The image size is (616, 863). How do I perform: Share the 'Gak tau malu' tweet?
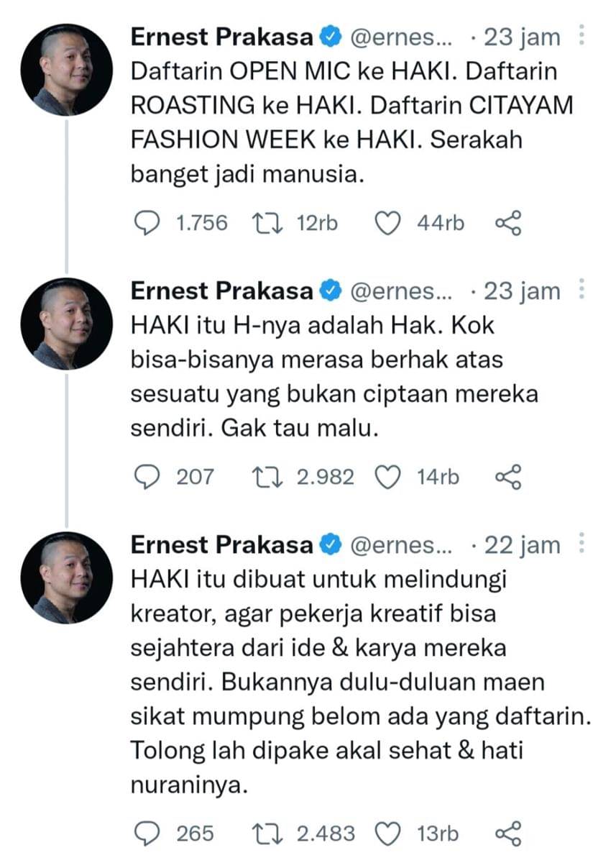[508, 477]
